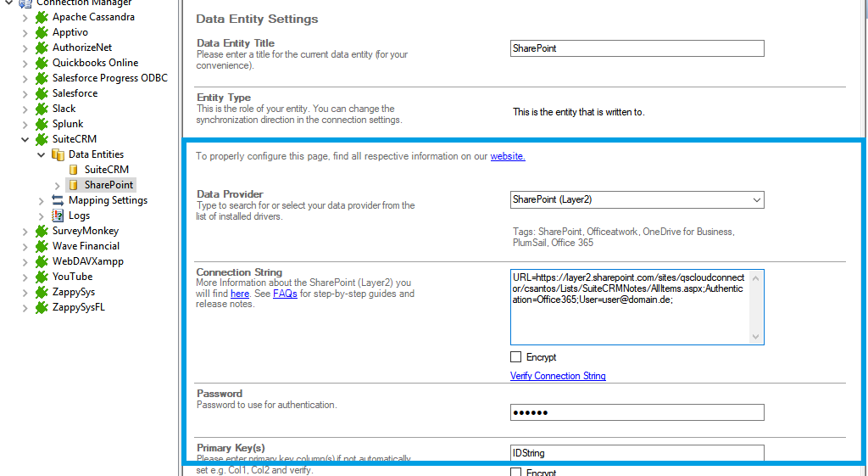Click the Apache Cassandra connection icon
Image resolution: width=868 pixels, height=476 pixels.
click(x=41, y=17)
